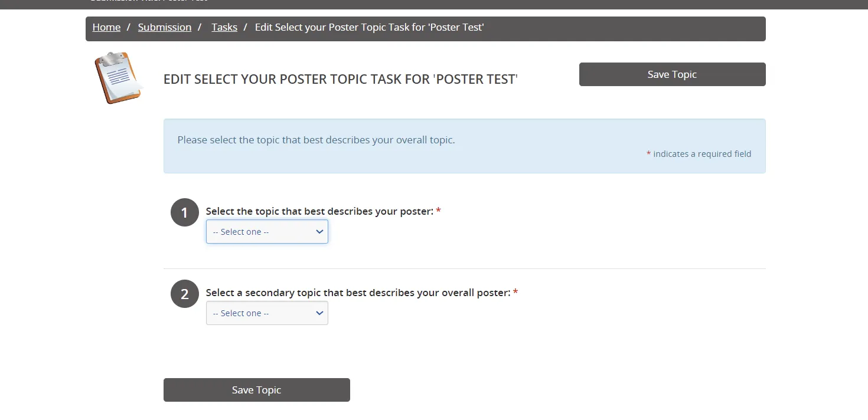This screenshot has width=868, height=420.
Task: Click the chevron arrow on the second Select one box
Action: point(319,313)
